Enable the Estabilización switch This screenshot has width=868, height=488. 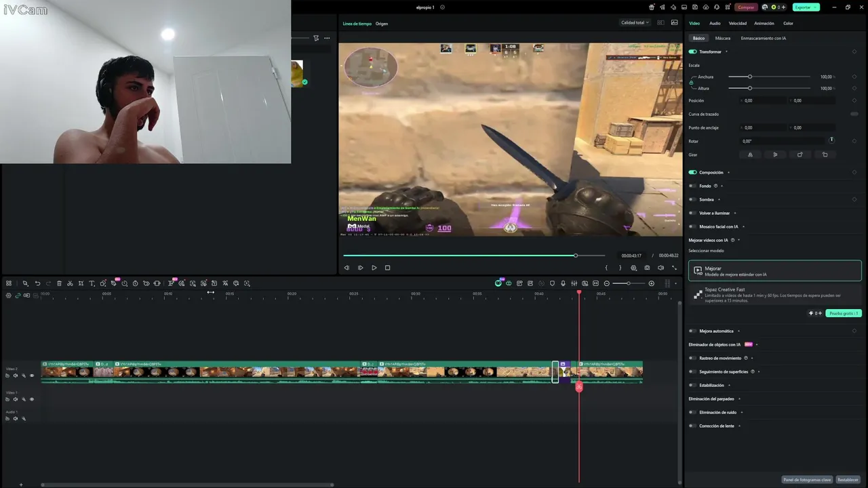[692, 385]
